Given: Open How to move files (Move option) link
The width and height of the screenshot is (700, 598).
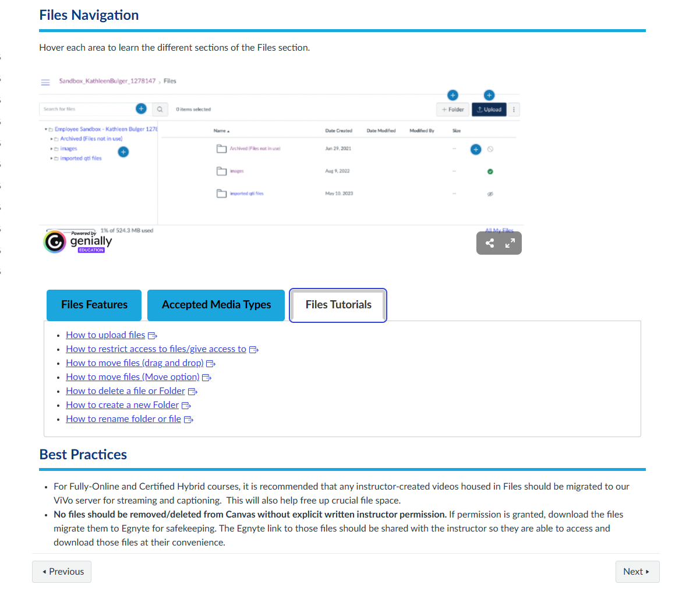Looking at the screenshot, I should tap(133, 377).
